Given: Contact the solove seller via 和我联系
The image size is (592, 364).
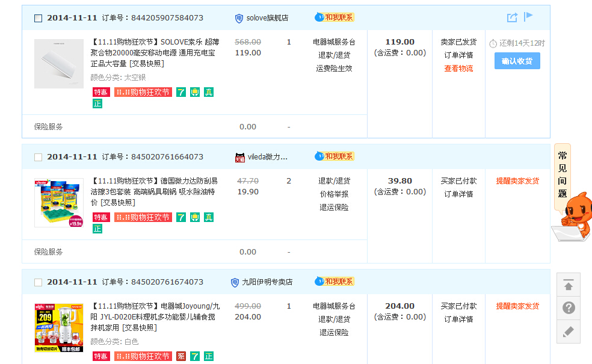Looking at the screenshot, I should [x=335, y=17].
